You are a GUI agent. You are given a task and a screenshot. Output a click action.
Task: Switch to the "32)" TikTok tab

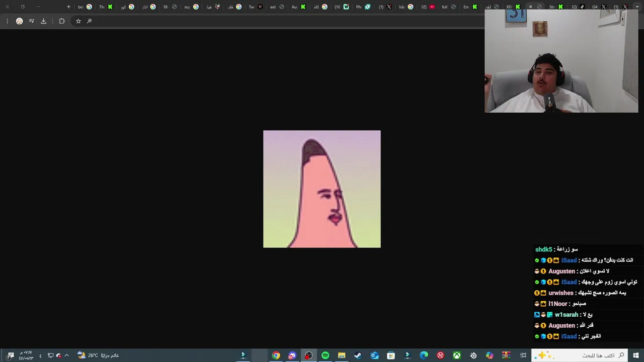pyautogui.click(x=578, y=7)
